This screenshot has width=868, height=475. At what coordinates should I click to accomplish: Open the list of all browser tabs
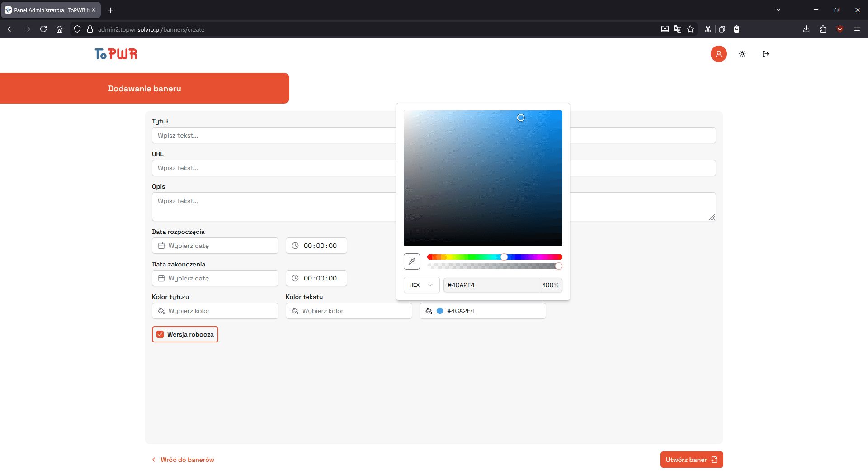(x=778, y=9)
